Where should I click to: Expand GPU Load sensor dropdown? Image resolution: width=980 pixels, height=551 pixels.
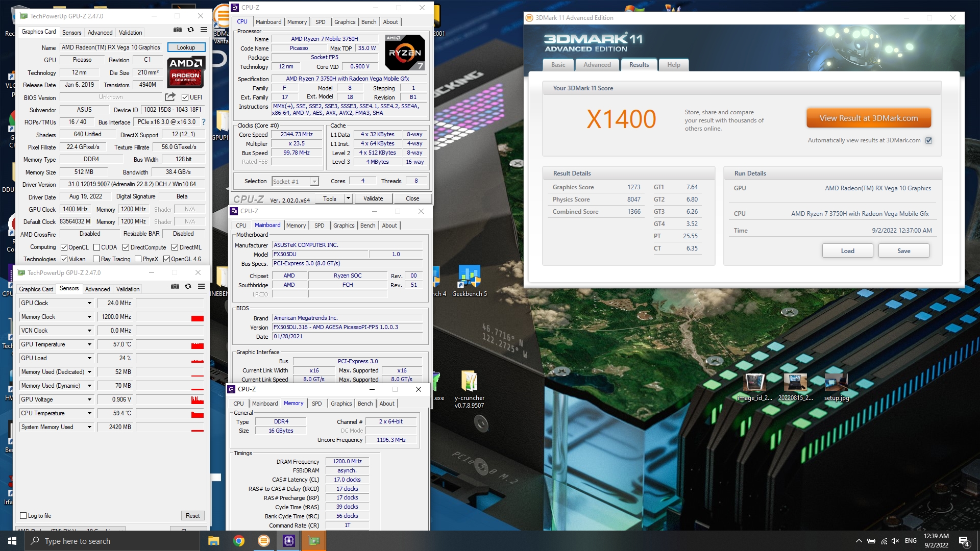pos(89,358)
